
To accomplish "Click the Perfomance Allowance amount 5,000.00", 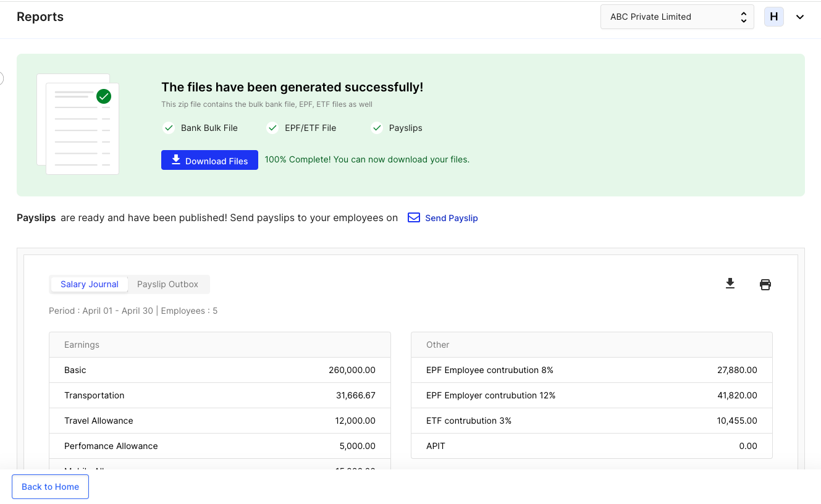I will tap(358, 446).
